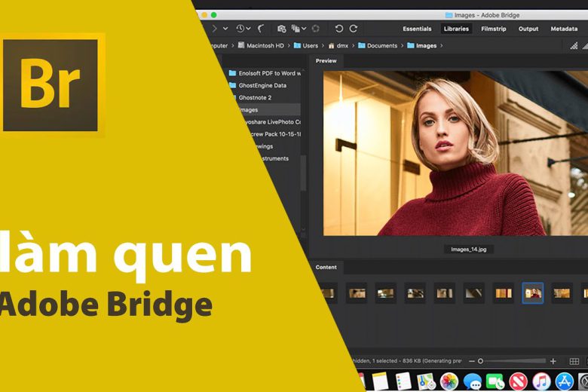Select the GhostEngine Data folder
The height and width of the screenshot is (392, 588).
[x=262, y=85]
